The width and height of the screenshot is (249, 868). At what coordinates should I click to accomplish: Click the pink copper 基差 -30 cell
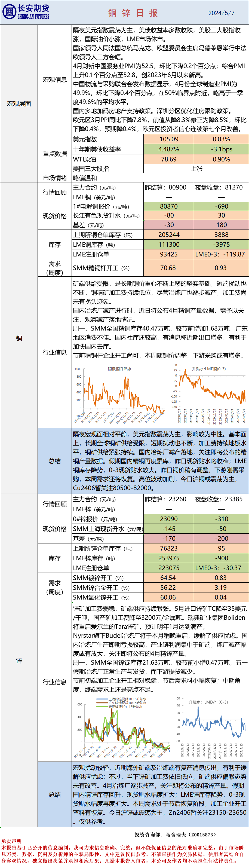tap(168, 225)
